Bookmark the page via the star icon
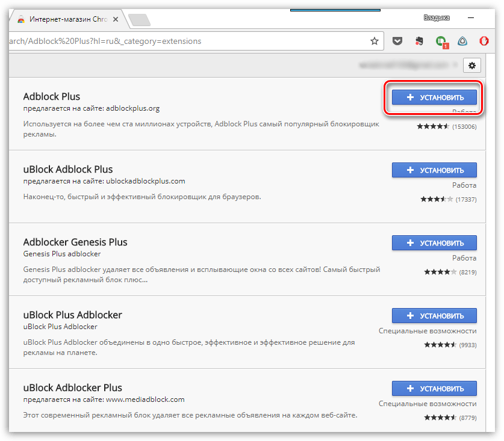 click(x=374, y=41)
